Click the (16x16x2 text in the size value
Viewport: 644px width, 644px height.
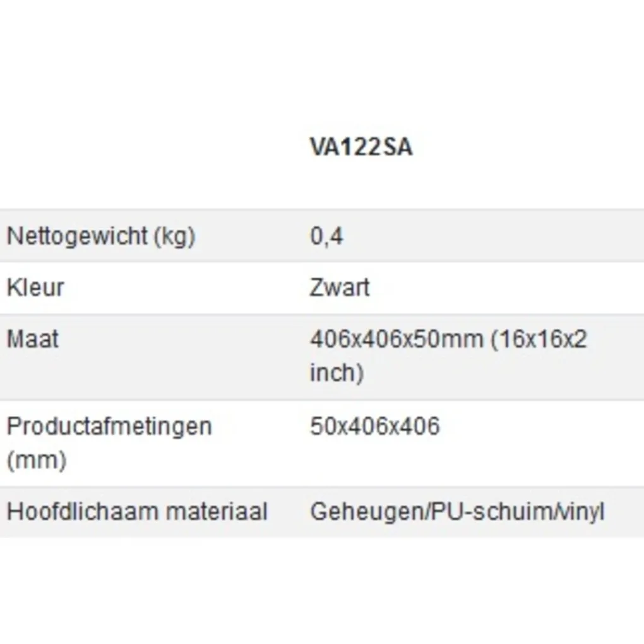(538, 339)
